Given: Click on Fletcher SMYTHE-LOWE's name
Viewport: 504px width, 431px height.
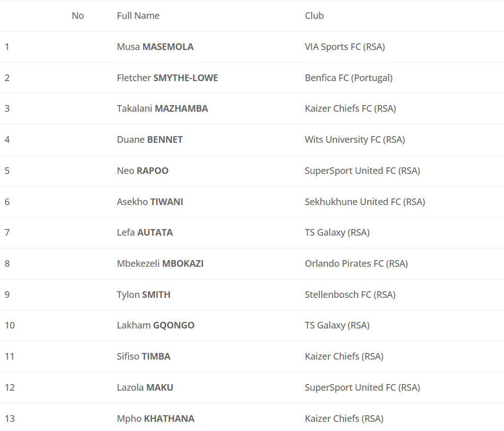Looking at the screenshot, I should pyautogui.click(x=167, y=78).
